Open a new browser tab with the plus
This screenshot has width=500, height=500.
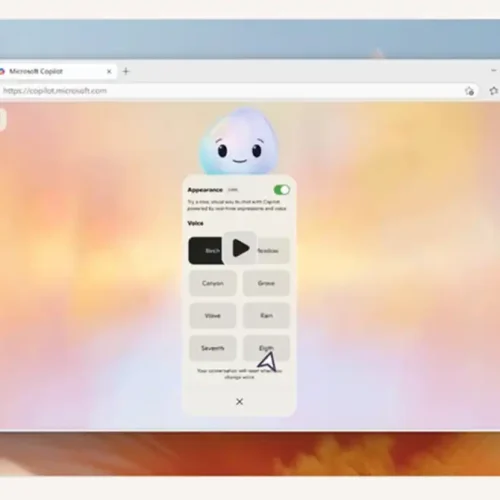click(x=126, y=71)
